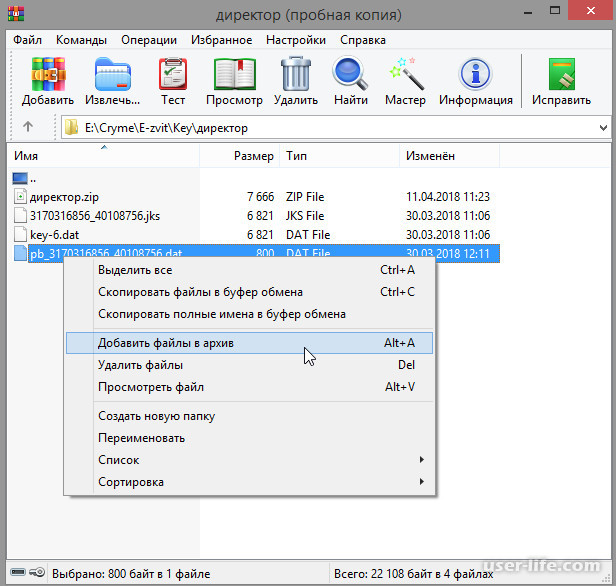The height and width of the screenshot is (586, 616).
Task: Open the Избранное menu
Action: pos(222,40)
